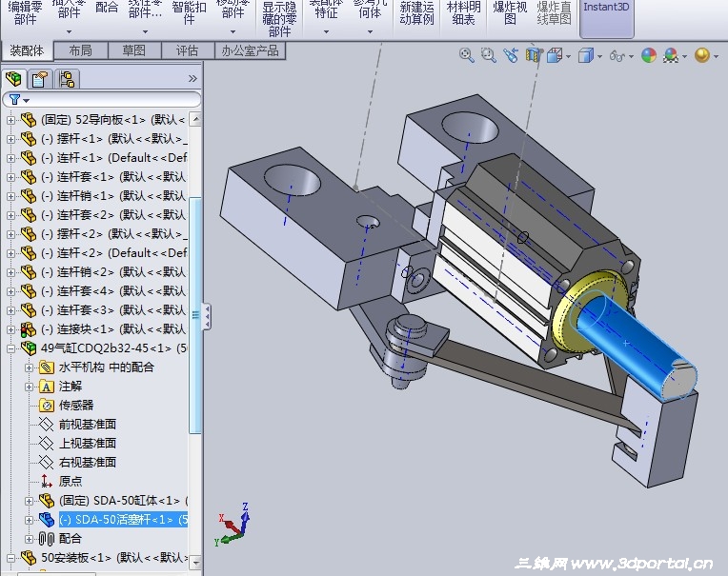Click the Display Style cube icon
The width and height of the screenshot is (728, 576).
tap(586, 55)
